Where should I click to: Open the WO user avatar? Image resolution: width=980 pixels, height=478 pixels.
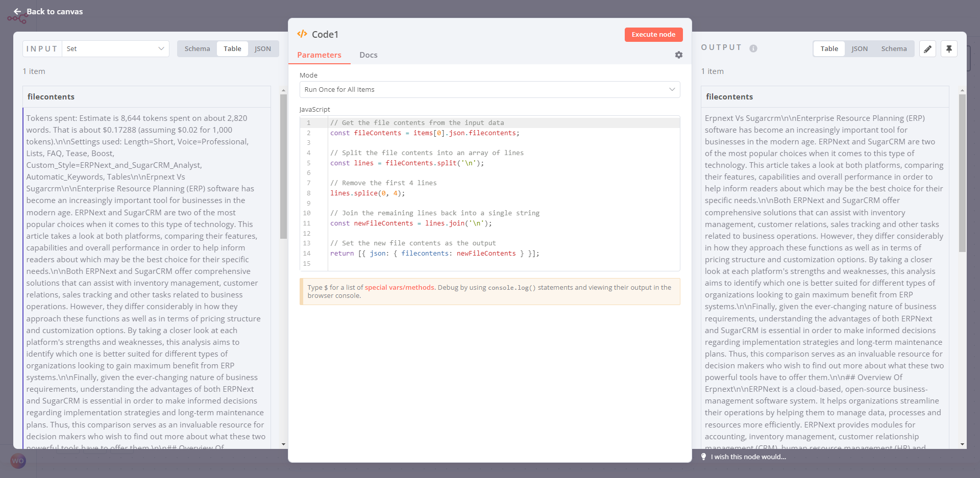point(18,461)
